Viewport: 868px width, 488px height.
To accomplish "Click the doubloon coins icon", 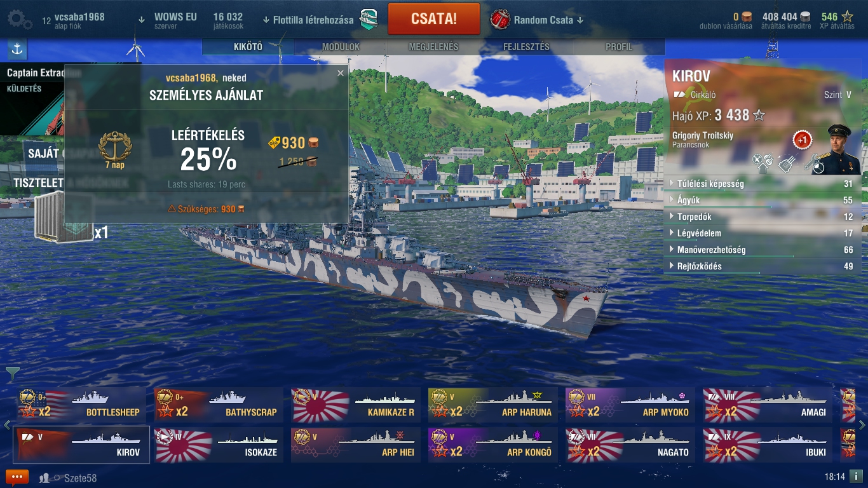I will [x=747, y=17].
